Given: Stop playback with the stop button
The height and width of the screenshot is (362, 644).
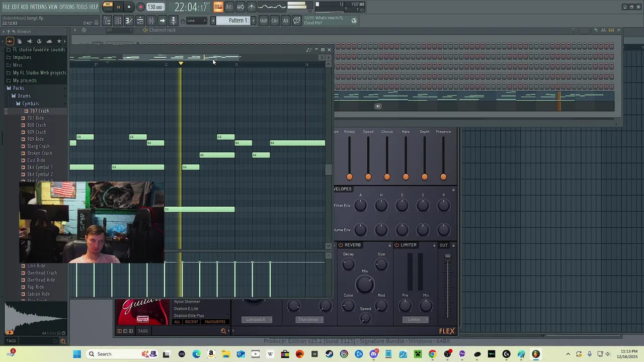Looking at the screenshot, I should 129,7.
